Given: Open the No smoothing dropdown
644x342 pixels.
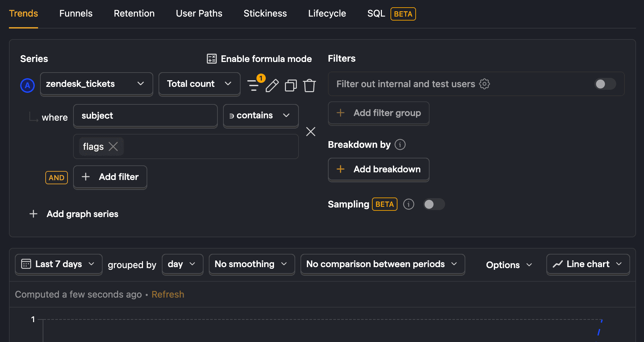Looking at the screenshot, I should [252, 264].
